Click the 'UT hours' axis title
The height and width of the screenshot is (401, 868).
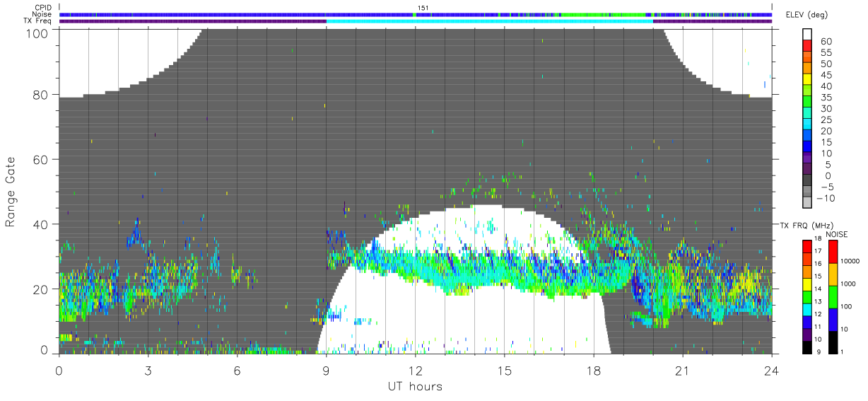[x=415, y=386]
